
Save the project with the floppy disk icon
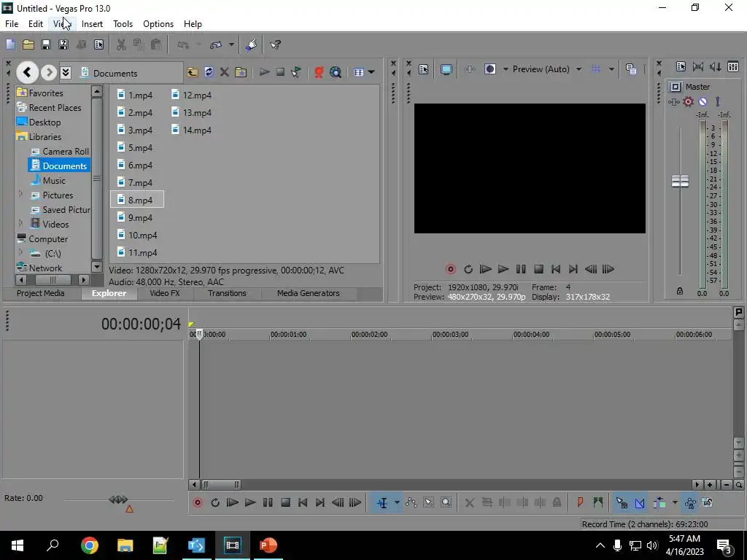coord(46,44)
